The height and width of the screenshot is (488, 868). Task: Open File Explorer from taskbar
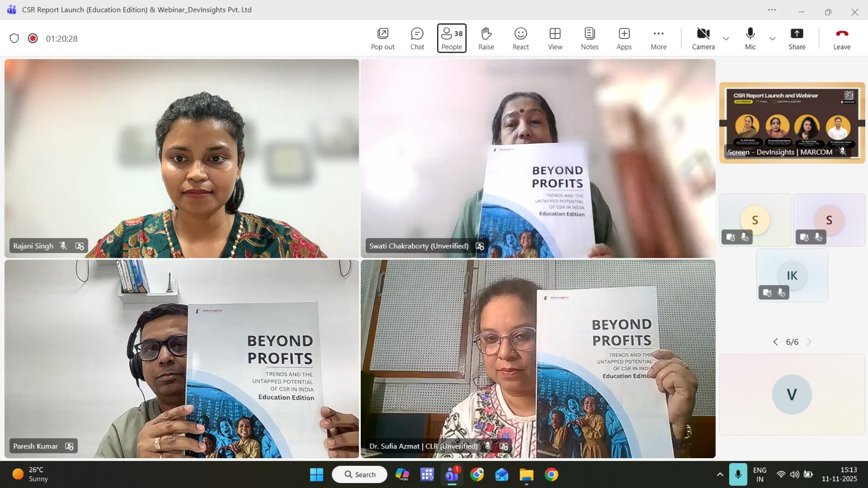[526, 474]
